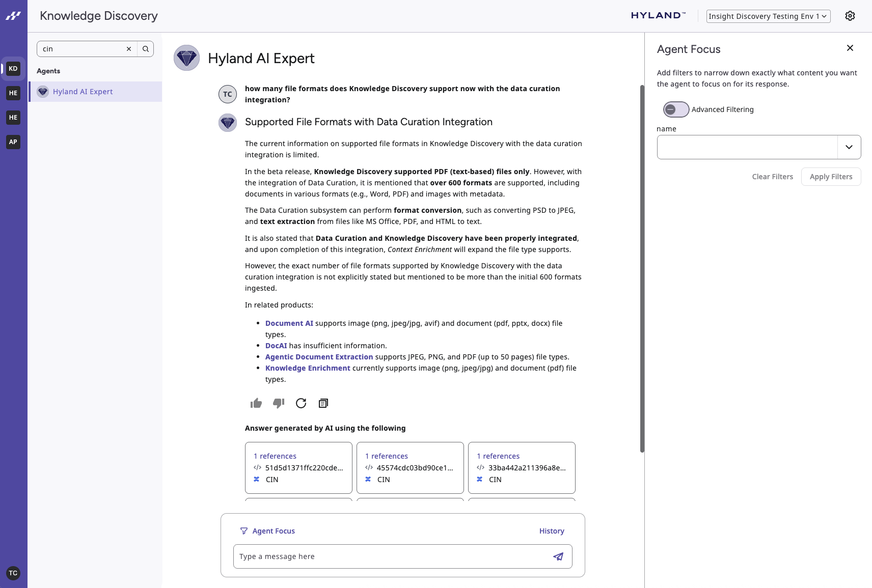This screenshot has width=872, height=588.
Task: Click heading 'Supported File Formats with Data Curation Integration'
Action: [369, 122]
